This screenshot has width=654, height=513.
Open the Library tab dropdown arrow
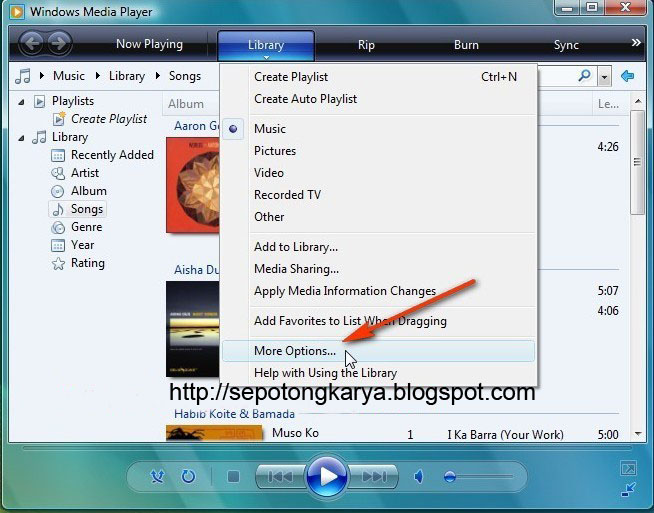pyautogui.click(x=266, y=57)
